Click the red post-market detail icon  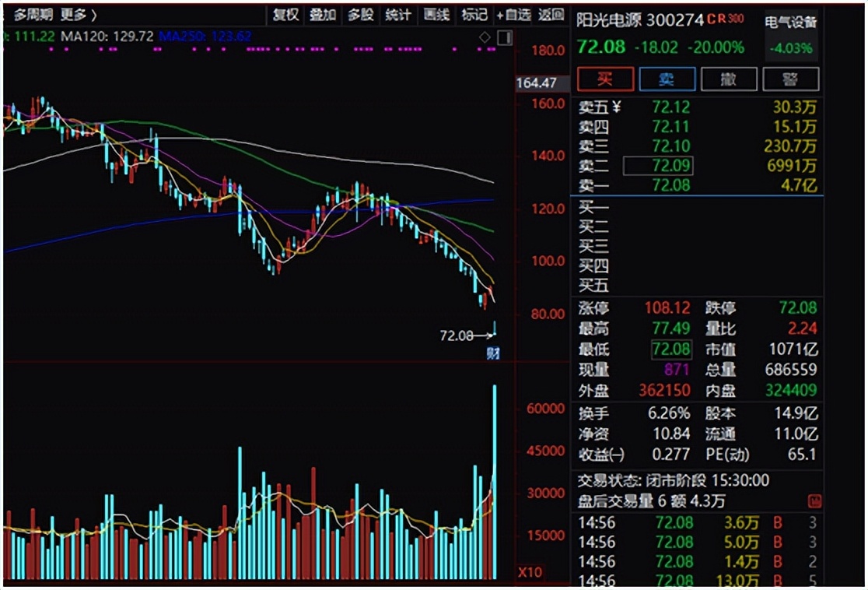tap(814, 501)
